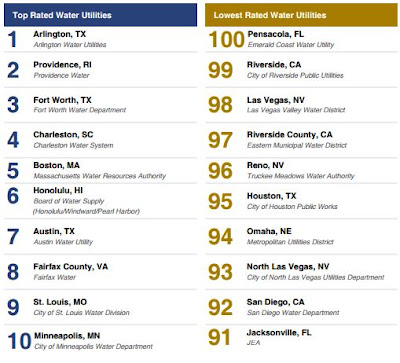Click the Lowest Rated Water Utilities header
The width and height of the screenshot is (400, 363).
point(301,15)
